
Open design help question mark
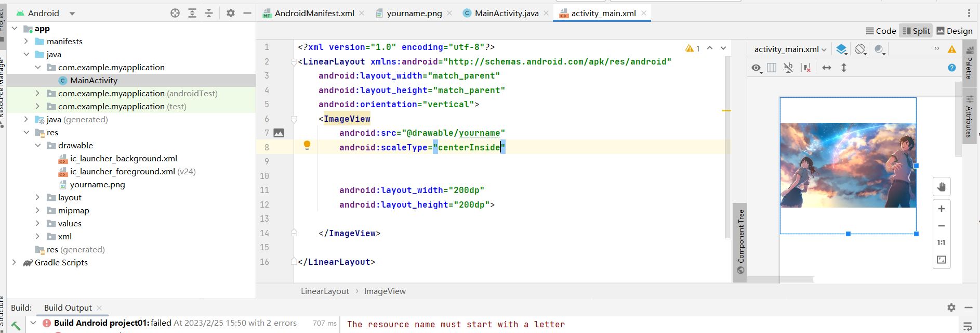[952, 68]
